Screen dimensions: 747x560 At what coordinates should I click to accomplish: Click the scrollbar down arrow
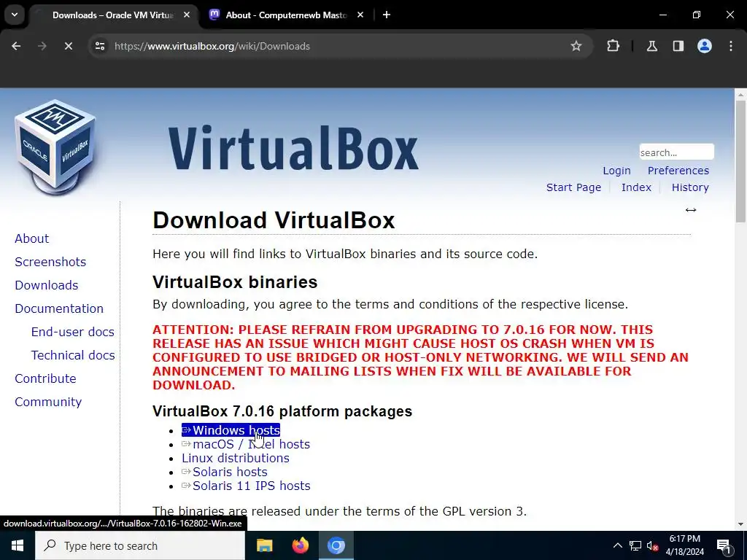click(x=740, y=524)
